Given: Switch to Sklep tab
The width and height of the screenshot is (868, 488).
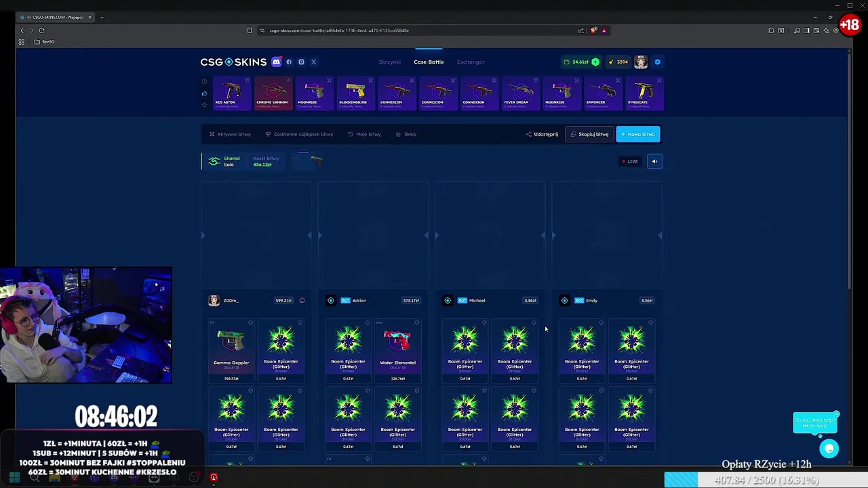Looking at the screenshot, I should pos(406,134).
